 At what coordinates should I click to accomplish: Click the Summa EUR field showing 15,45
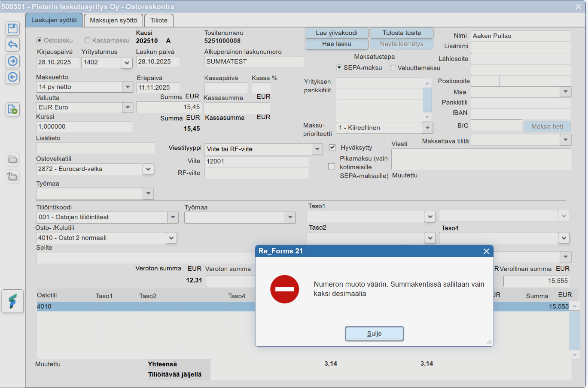click(x=168, y=107)
